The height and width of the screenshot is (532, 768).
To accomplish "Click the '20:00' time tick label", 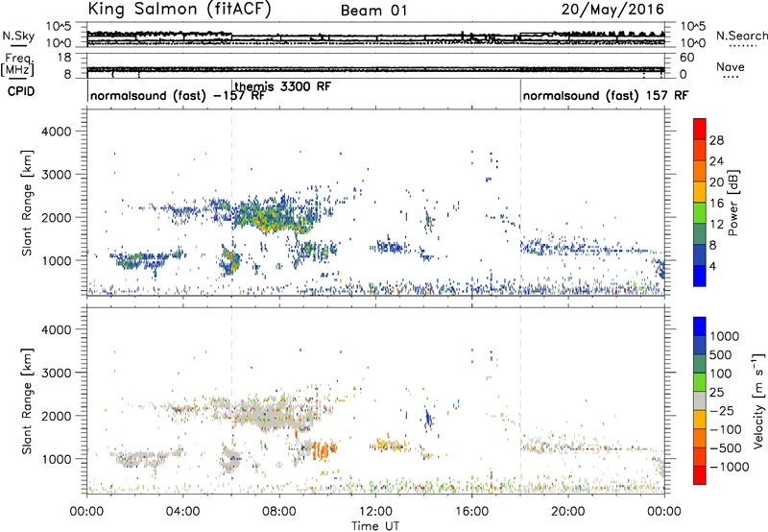I will pos(567,512).
